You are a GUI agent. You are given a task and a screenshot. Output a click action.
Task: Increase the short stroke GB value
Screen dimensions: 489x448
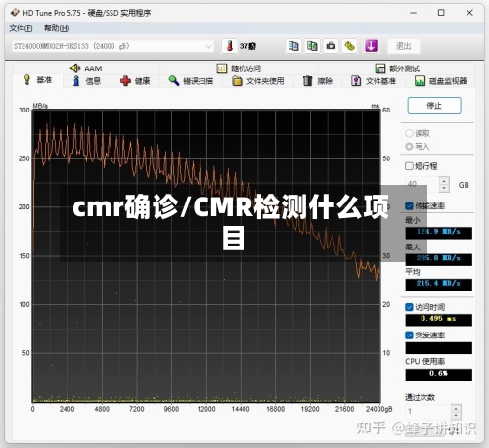444,181
